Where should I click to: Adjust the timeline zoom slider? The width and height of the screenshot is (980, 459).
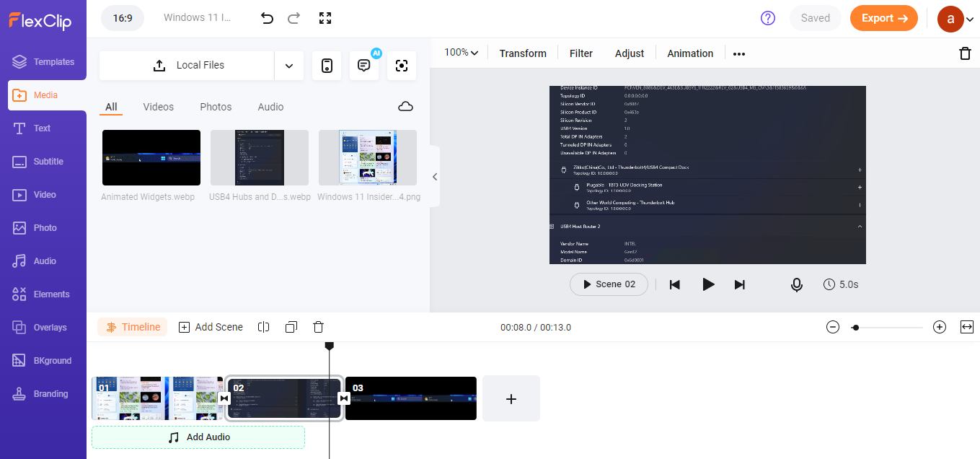[x=855, y=328]
